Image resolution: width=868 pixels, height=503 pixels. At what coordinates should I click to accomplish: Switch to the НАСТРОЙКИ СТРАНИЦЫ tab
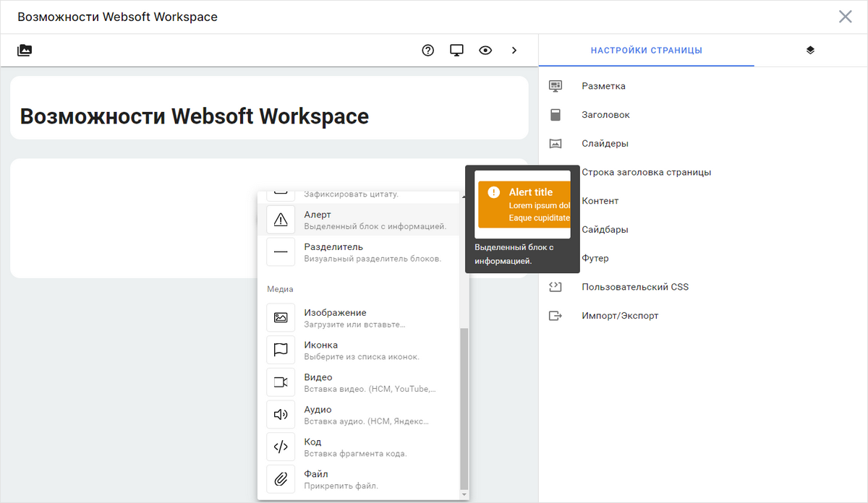tap(646, 50)
